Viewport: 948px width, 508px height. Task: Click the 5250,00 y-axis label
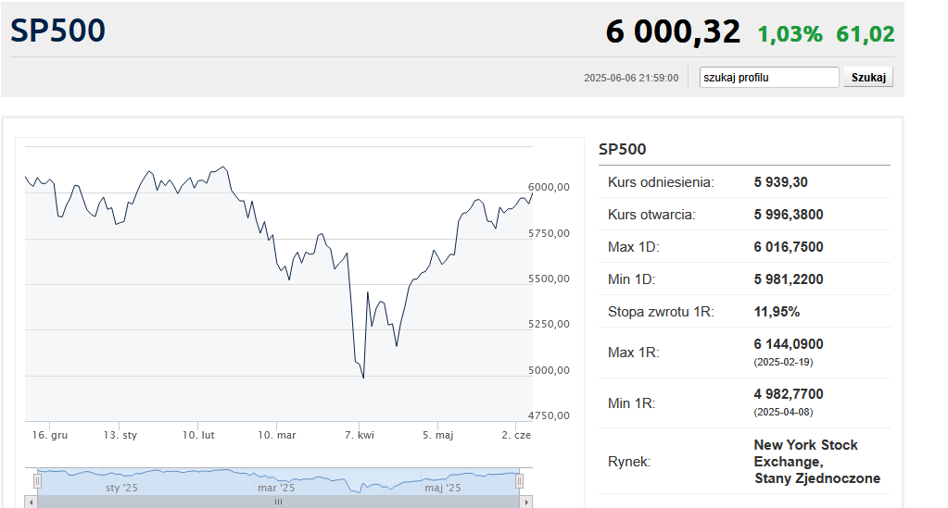point(549,324)
